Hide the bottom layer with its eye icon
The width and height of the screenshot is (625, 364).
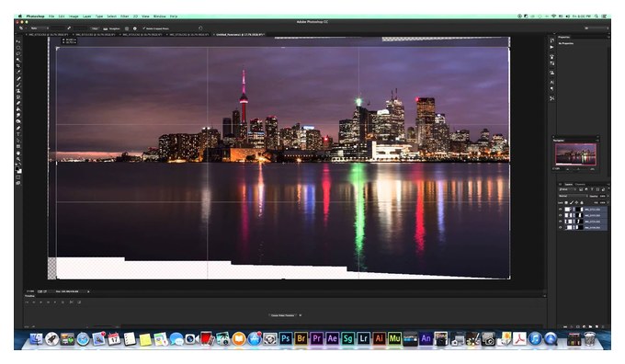[x=560, y=227]
